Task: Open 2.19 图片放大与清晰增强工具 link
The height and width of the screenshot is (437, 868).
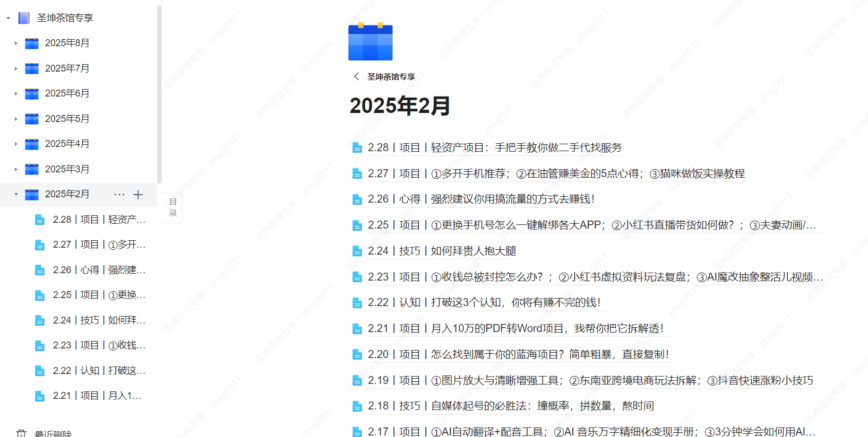Action: tap(590, 380)
